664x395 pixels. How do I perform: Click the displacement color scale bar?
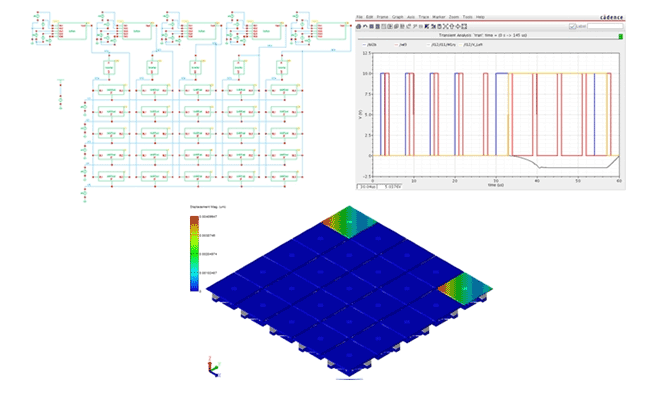click(x=194, y=254)
